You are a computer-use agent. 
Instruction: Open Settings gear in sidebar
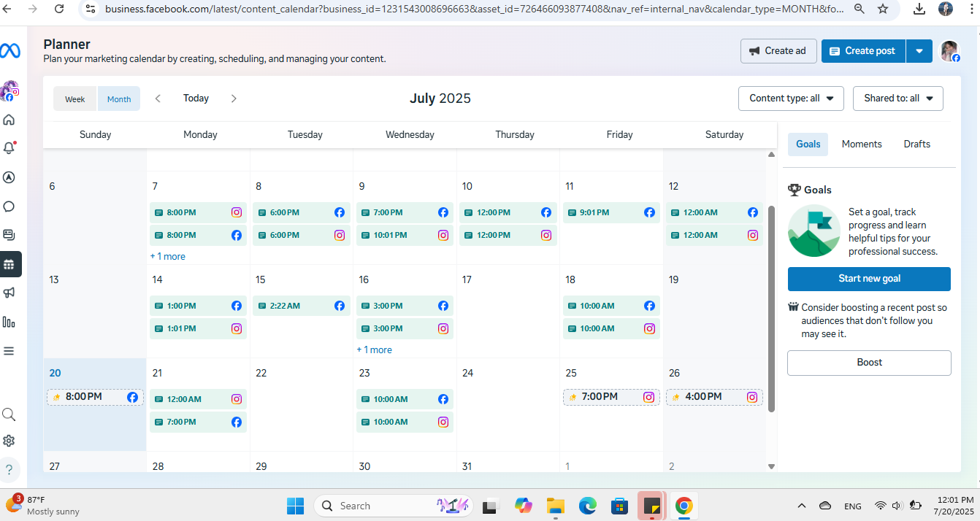[x=9, y=441]
